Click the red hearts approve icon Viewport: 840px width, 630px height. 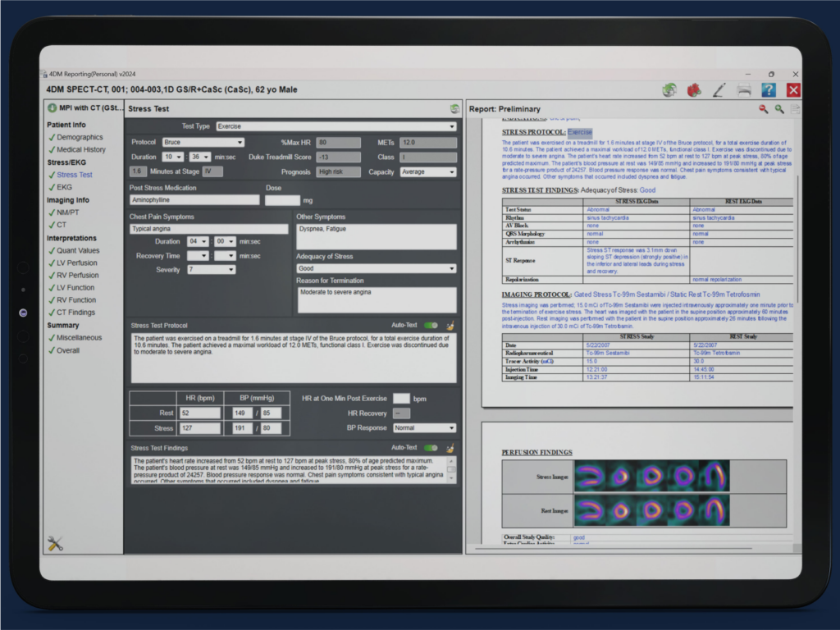click(x=693, y=90)
